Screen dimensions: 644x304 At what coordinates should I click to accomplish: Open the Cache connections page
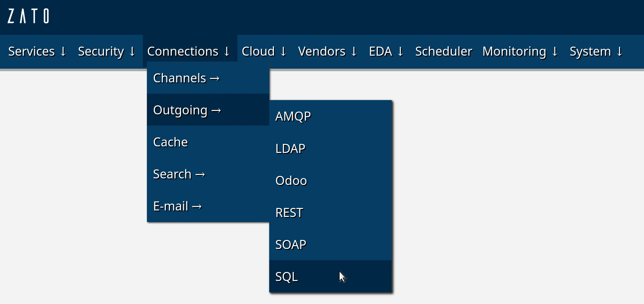171,142
